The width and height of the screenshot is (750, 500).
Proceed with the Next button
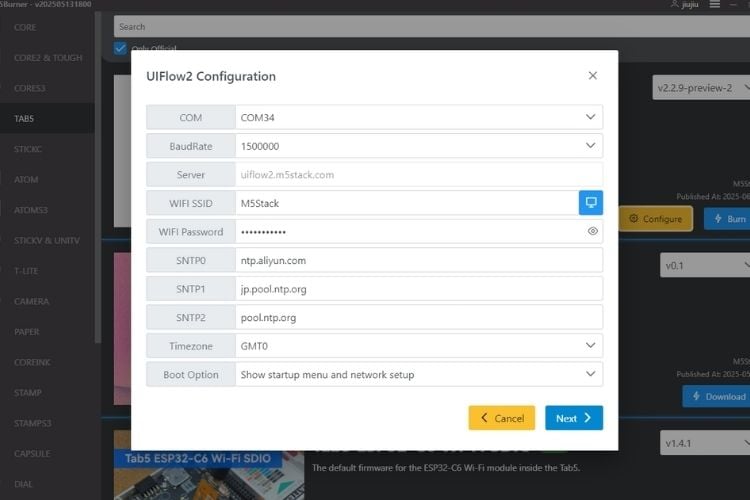[x=574, y=418]
